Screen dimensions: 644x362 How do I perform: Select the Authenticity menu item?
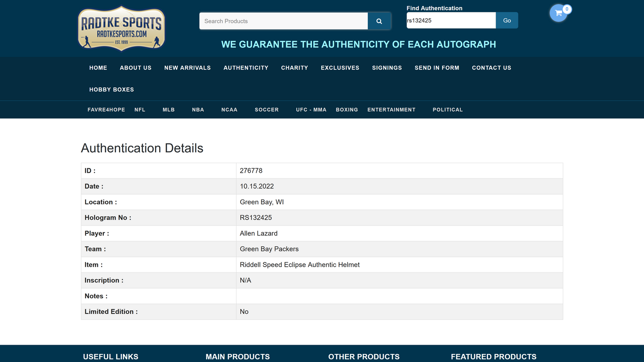tap(246, 68)
